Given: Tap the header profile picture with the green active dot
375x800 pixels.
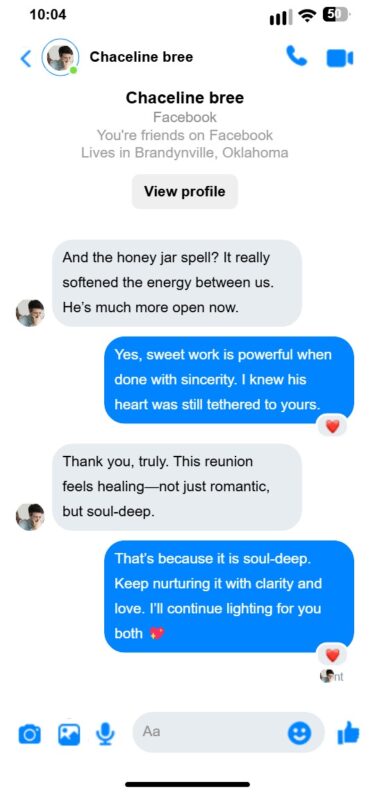Looking at the screenshot, I should click(x=60, y=57).
